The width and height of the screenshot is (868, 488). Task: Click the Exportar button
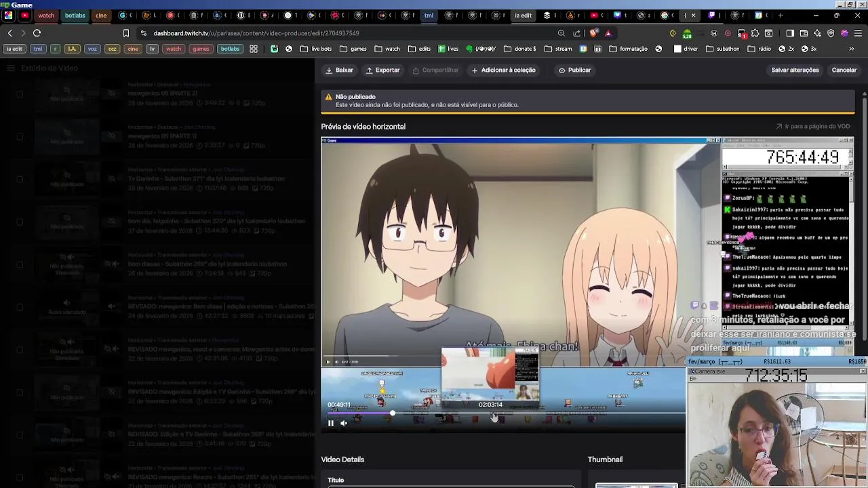click(383, 70)
